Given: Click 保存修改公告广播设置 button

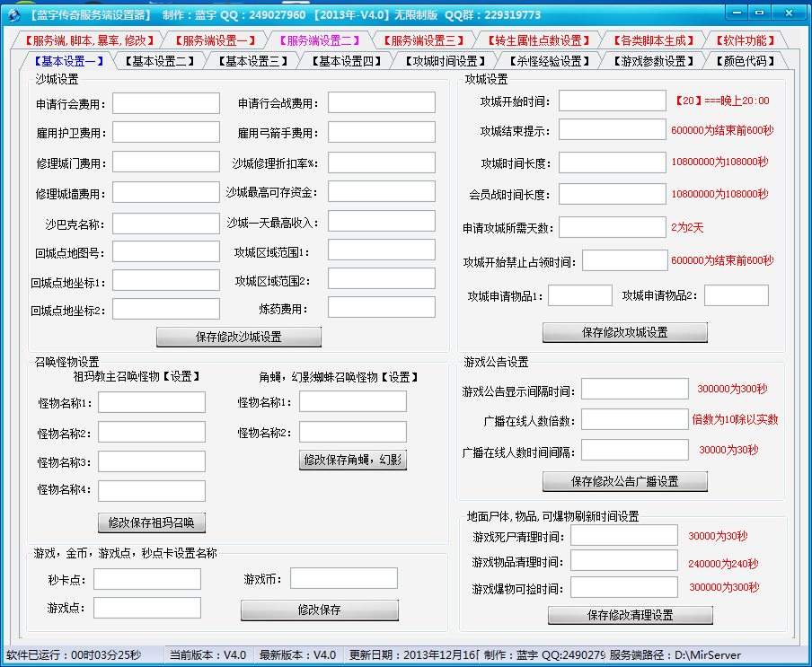Looking at the screenshot, I should (x=624, y=481).
